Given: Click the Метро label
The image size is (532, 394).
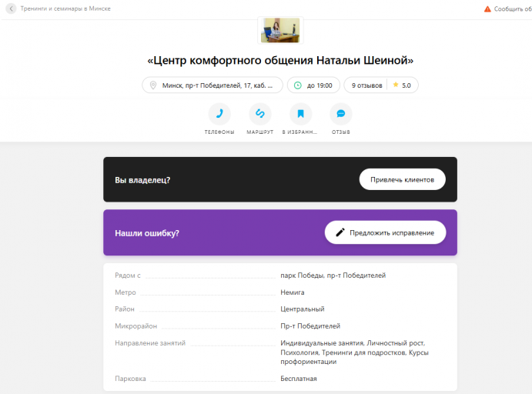Looking at the screenshot, I should tap(125, 292).
